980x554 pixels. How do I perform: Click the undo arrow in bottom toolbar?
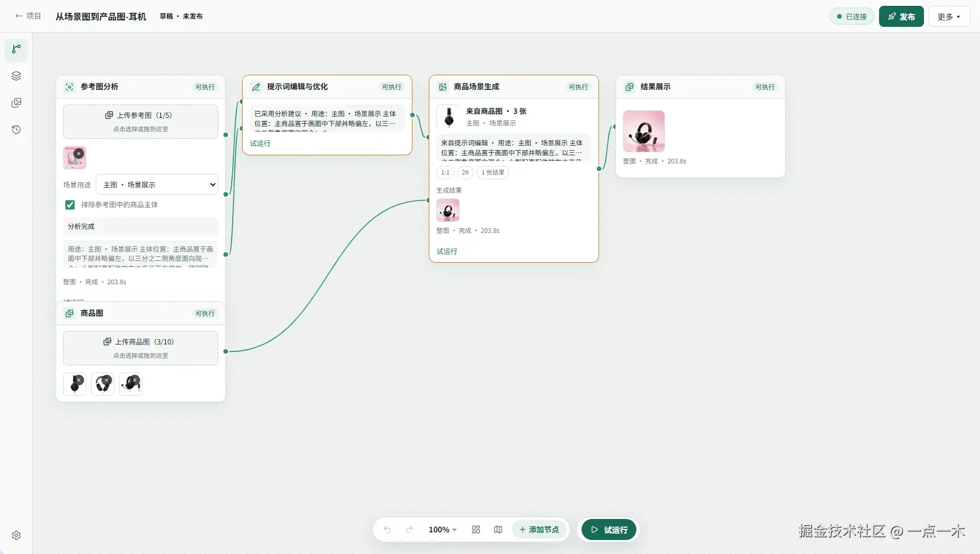pos(387,529)
